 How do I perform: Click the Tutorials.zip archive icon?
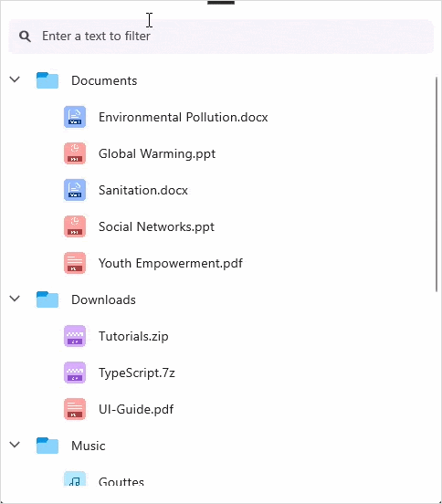(75, 336)
